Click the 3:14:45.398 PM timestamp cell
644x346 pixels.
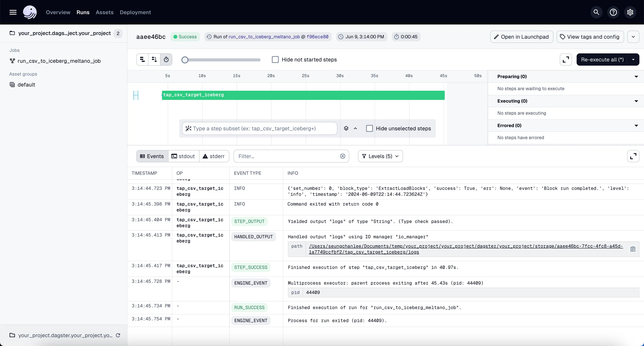[x=151, y=204]
